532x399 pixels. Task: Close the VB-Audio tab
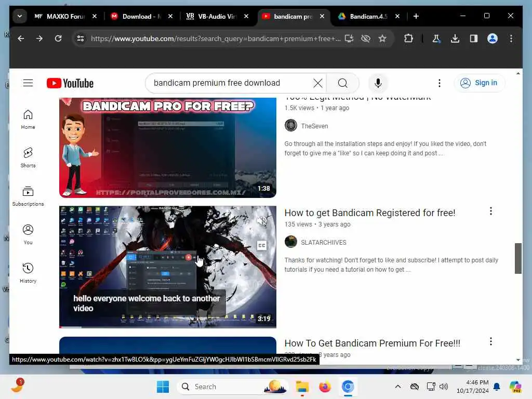point(246,16)
